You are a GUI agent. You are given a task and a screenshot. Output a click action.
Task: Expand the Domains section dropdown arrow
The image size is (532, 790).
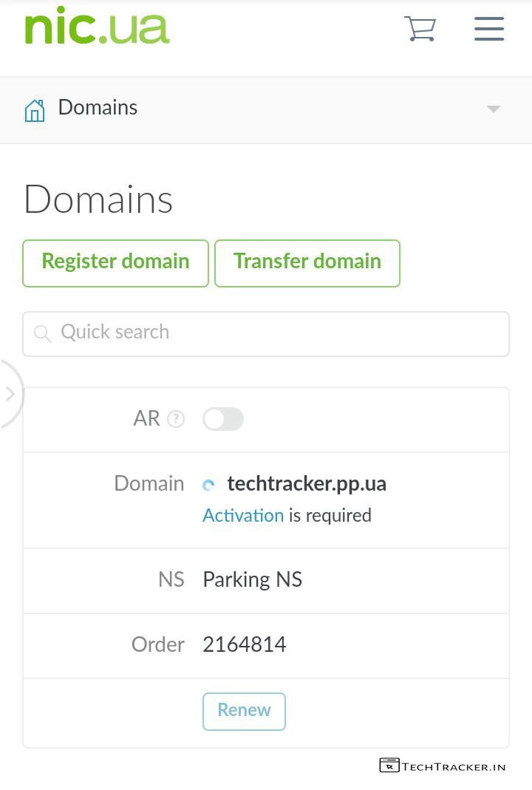[494, 109]
